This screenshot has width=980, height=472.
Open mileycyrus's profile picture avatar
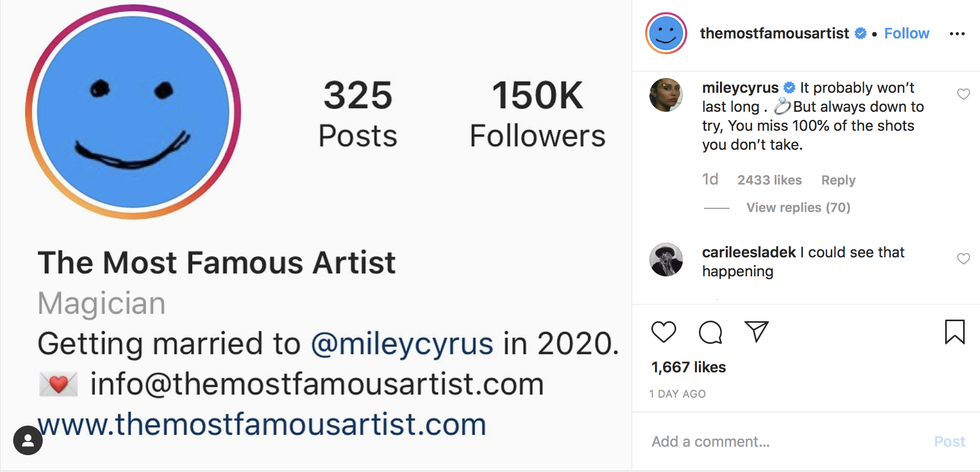[x=666, y=95]
